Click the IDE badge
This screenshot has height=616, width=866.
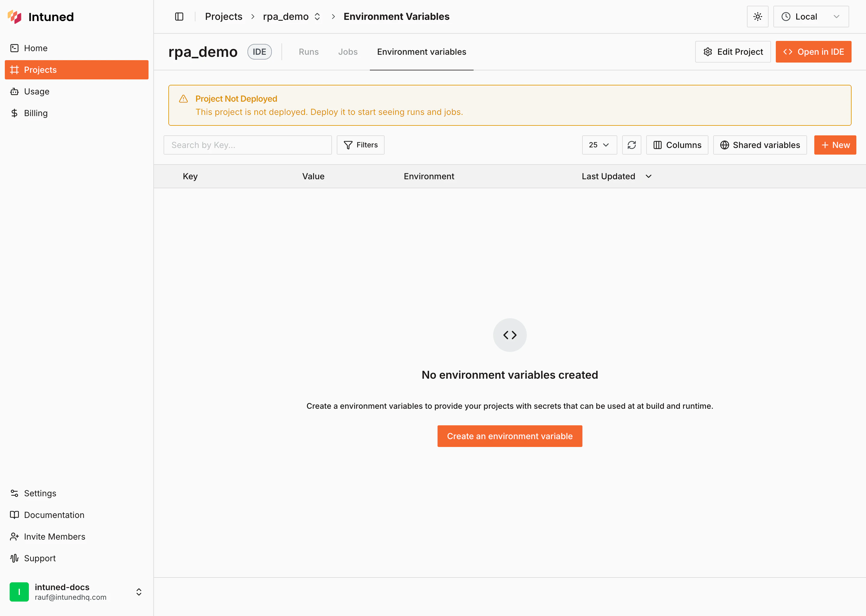coord(259,52)
